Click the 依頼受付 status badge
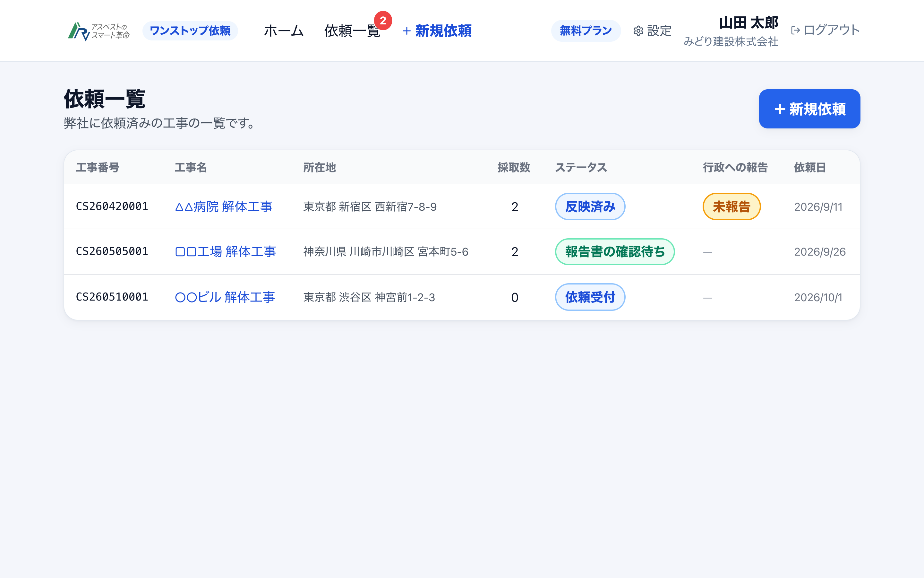This screenshot has width=924, height=578. 590,297
